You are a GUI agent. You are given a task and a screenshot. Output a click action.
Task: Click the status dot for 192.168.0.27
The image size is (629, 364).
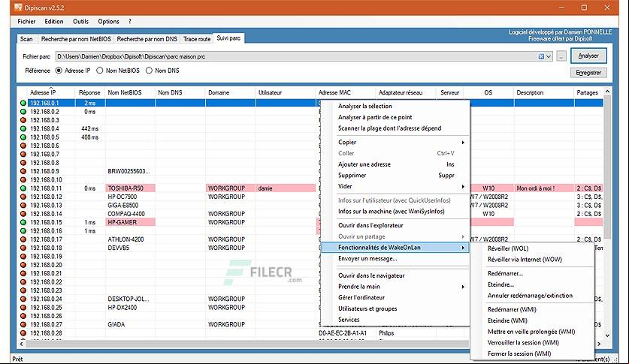click(23, 324)
